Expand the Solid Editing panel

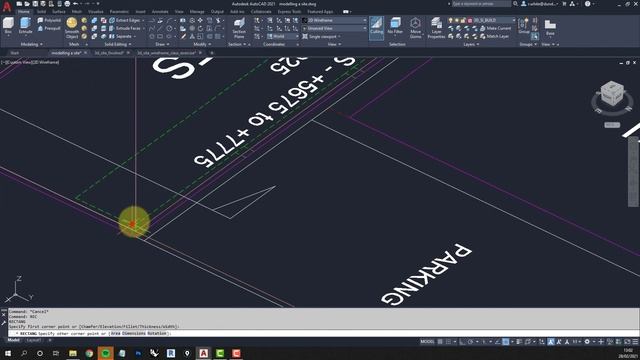pos(118,44)
